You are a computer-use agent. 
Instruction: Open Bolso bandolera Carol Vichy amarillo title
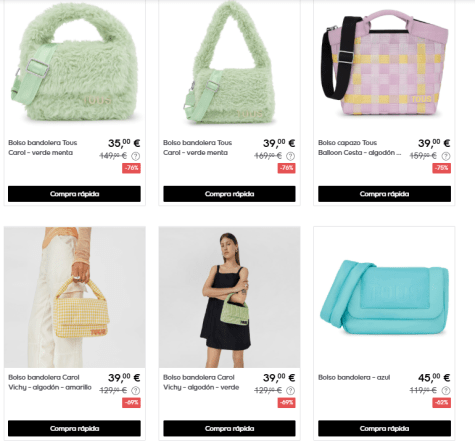click(x=50, y=382)
